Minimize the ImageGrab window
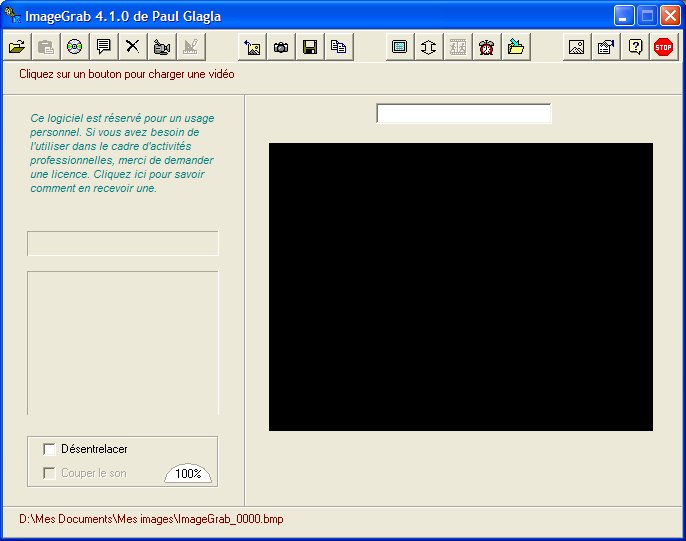Image resolution: width=686 pixels, height=541 pixels. pos(624,16)
